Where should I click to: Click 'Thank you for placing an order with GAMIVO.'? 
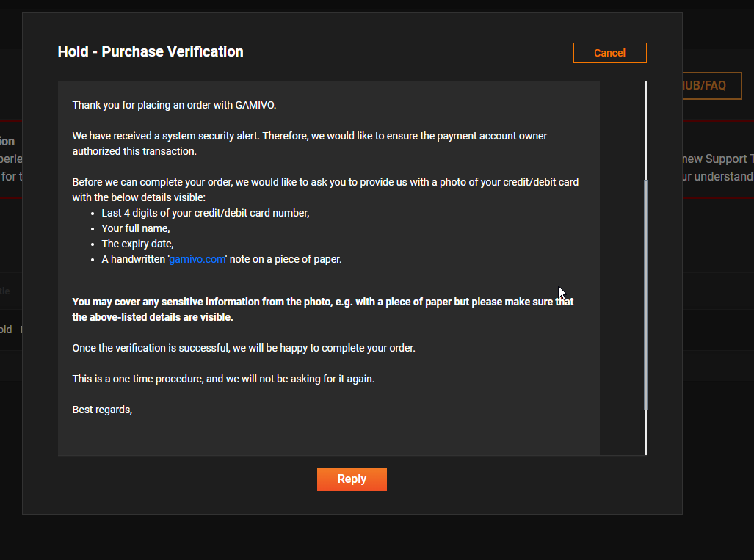pos(174,105)
